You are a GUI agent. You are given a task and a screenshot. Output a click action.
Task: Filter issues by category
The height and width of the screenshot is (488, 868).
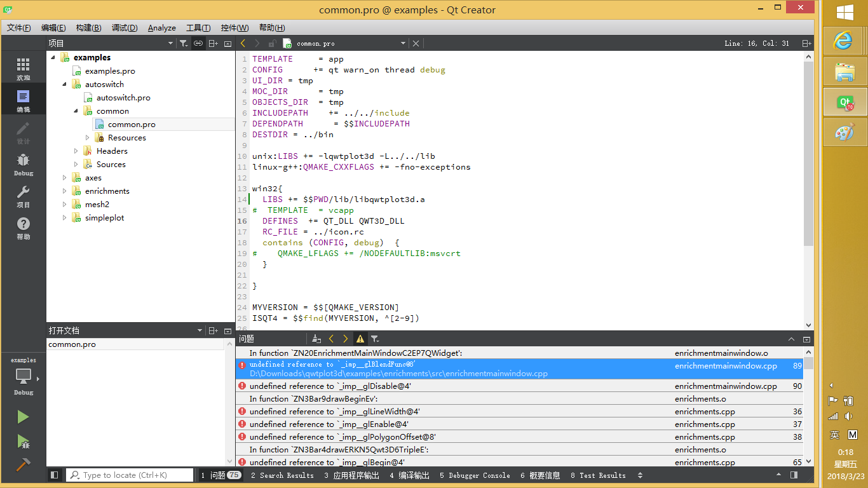click(x=375, y=339)
